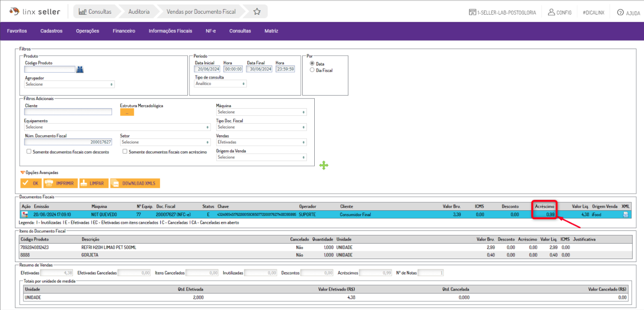Click the Efetivadas total field showing 4,38
Screen dimensions: 644x310
coord(57,273)
